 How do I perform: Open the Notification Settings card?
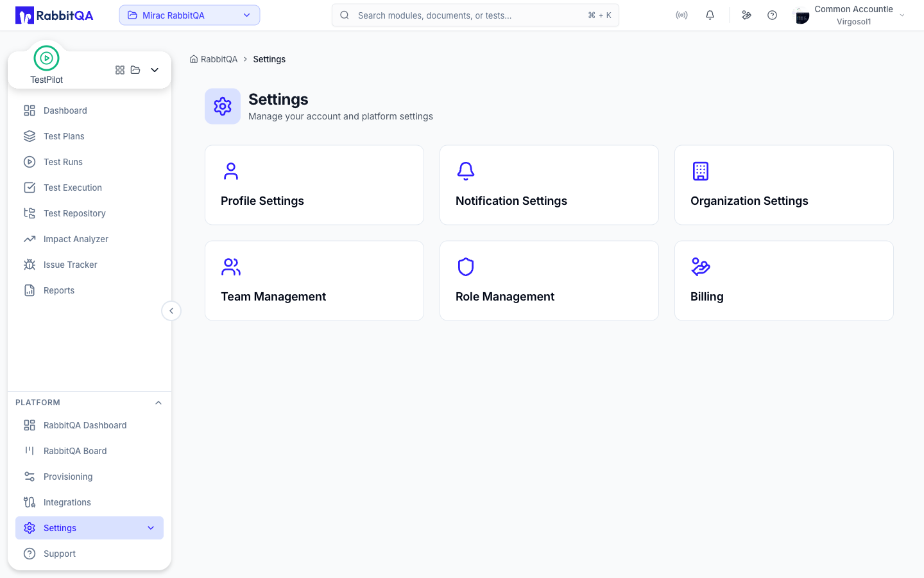coord(549,185)
